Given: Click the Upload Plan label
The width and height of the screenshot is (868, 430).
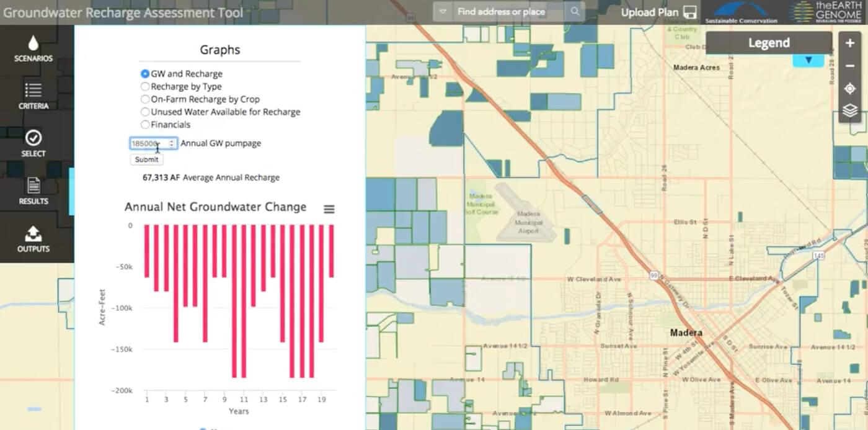Looking at the screenshot, I should click(x=650, y=12).
